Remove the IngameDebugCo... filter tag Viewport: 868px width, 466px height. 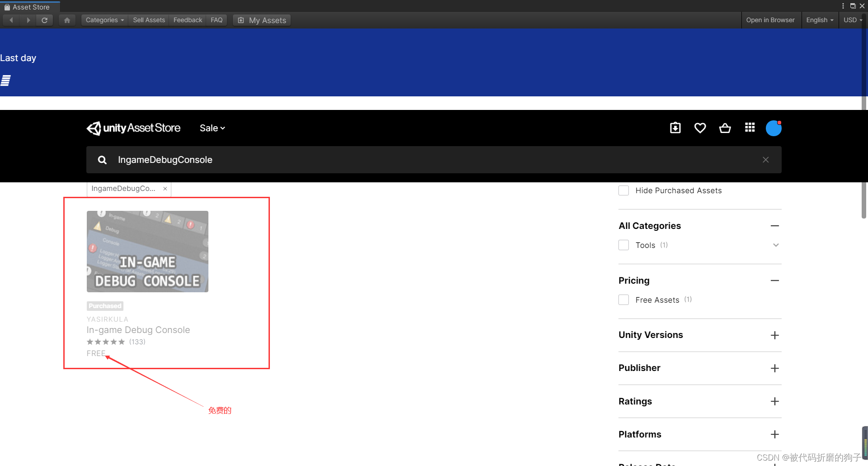(165, 189)
